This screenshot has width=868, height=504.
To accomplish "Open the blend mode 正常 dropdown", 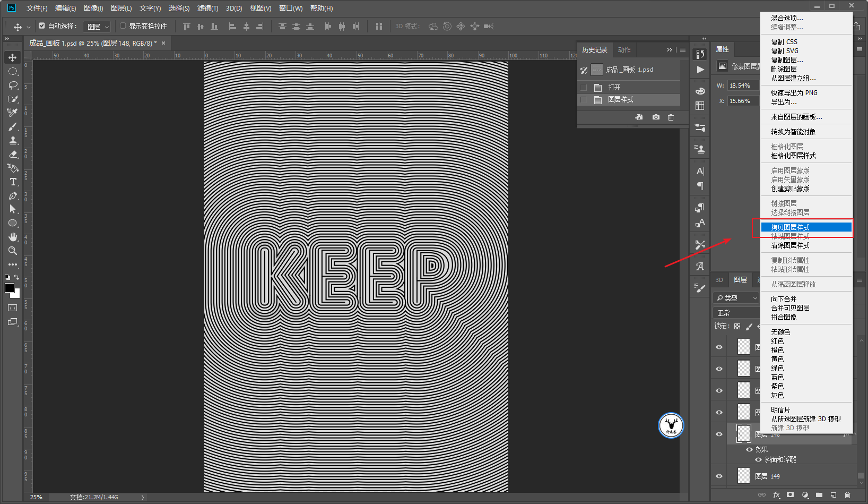I will (736, 313).
